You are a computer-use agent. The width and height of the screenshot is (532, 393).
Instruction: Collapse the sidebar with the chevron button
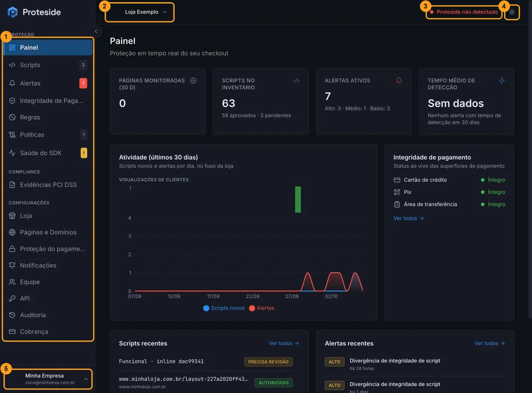[96, 31]
